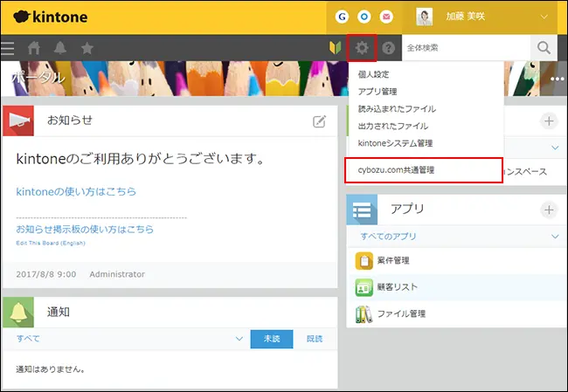The width and height of the screenshot is (568, 392).
Task: Open the kintoneの使い方はこちら link
Action: pyautogui.click(x=76, y=191)
